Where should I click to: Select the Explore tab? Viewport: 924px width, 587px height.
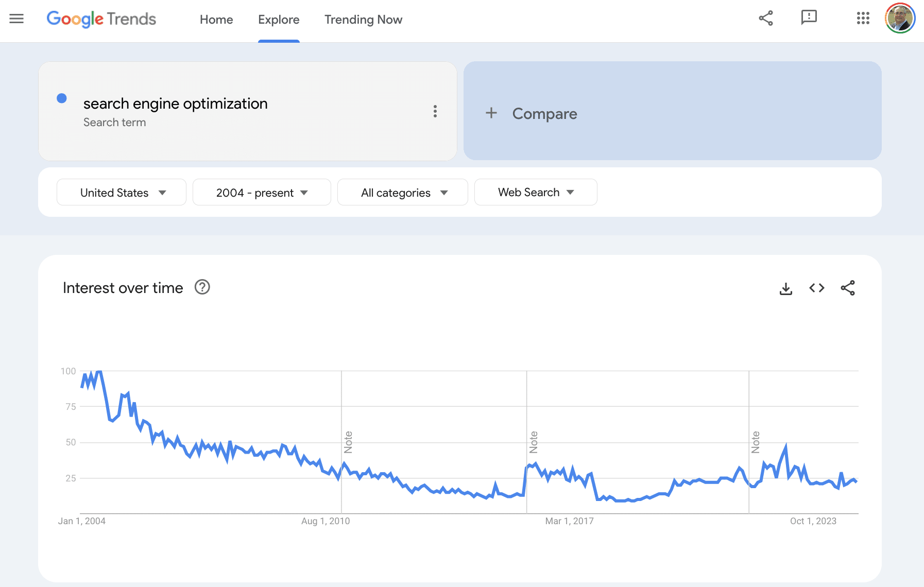click(x=279, y=20)
